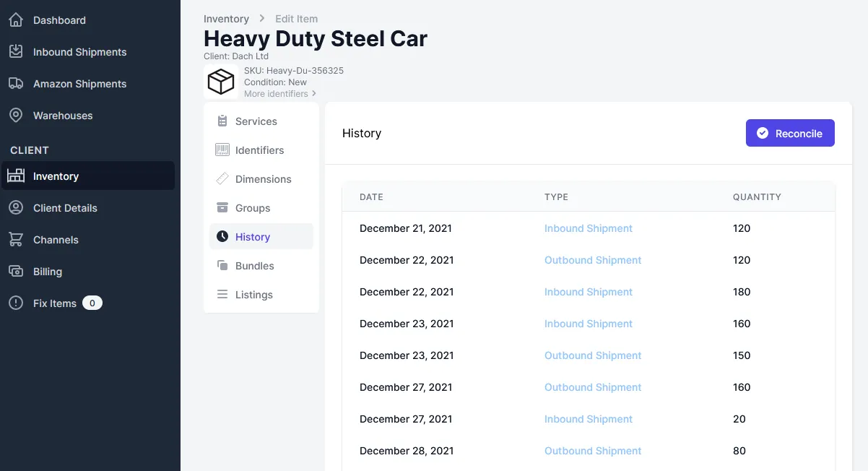Expand More identifiers
868x471 pixels.
(x=280, y=94)
